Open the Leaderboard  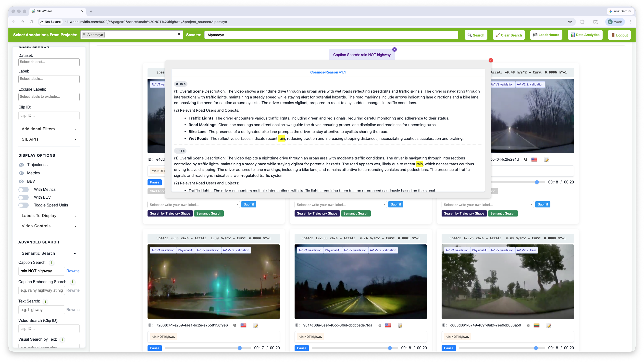pyautogui.click(x=546, y=35)
